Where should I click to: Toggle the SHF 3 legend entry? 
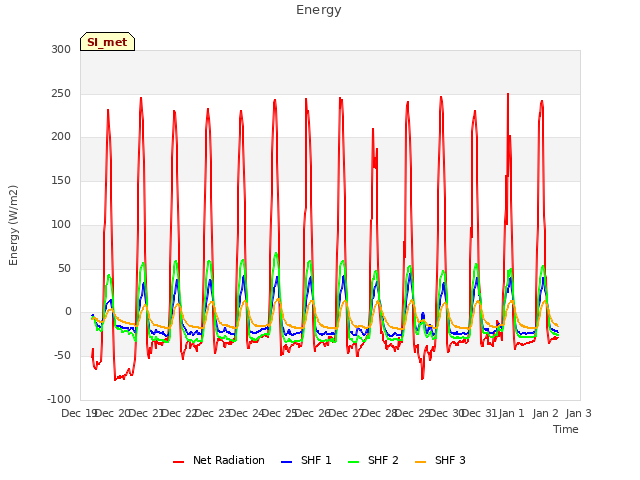[x=440, y=460]
